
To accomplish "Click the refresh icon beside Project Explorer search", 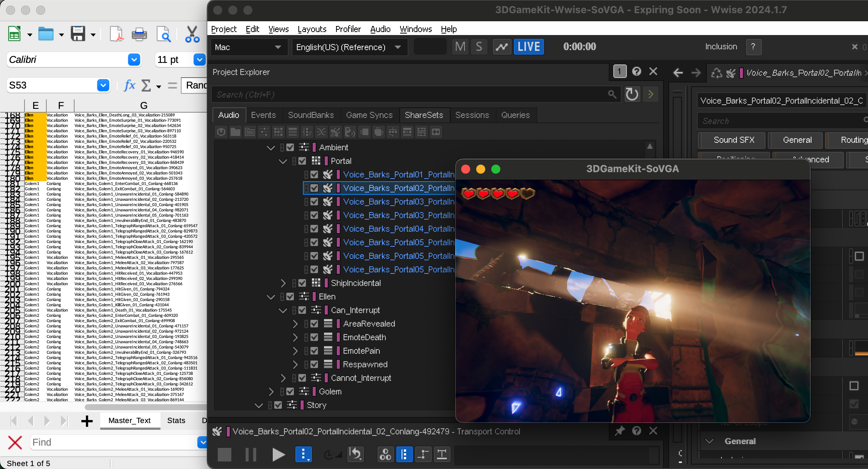I will (x=632, y=94).
